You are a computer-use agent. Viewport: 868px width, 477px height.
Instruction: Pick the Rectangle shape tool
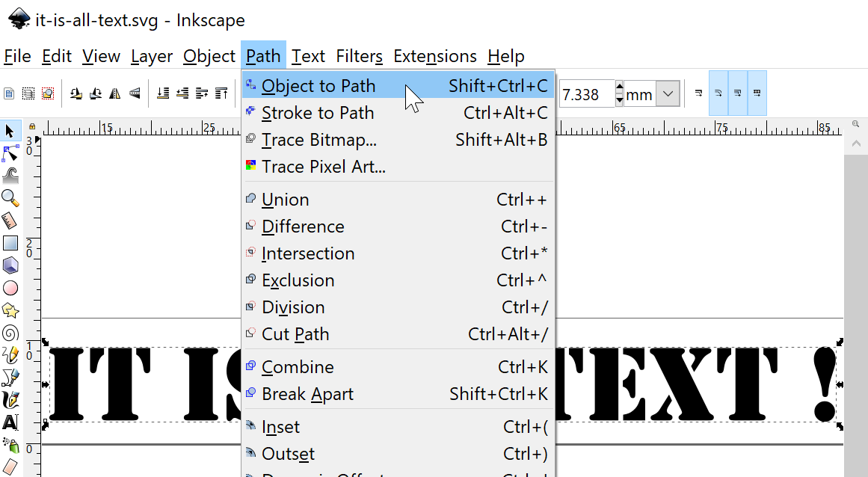pyautogui.click(x=10, y=243)
